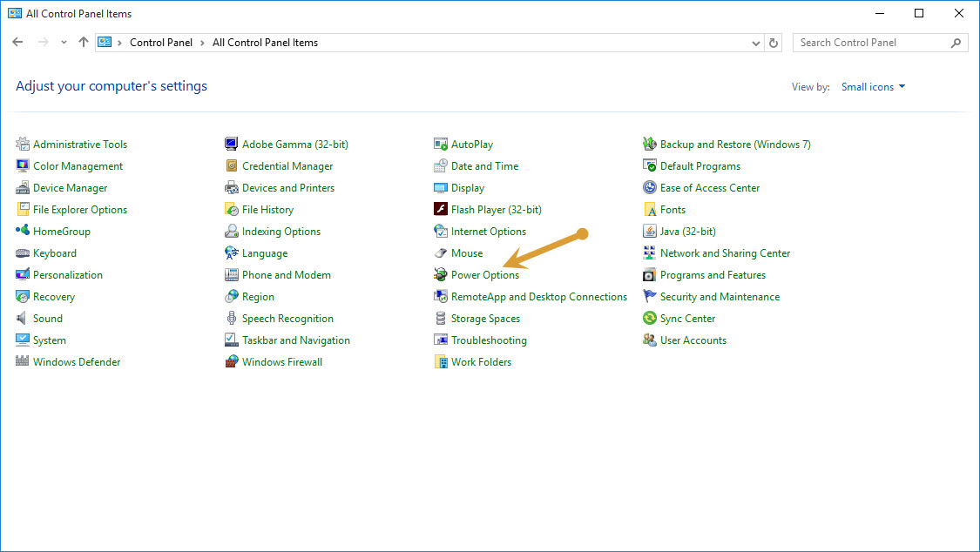Open Taskbar and Navigation link
The width and height of the screenshot is (980, 552).
295,340
